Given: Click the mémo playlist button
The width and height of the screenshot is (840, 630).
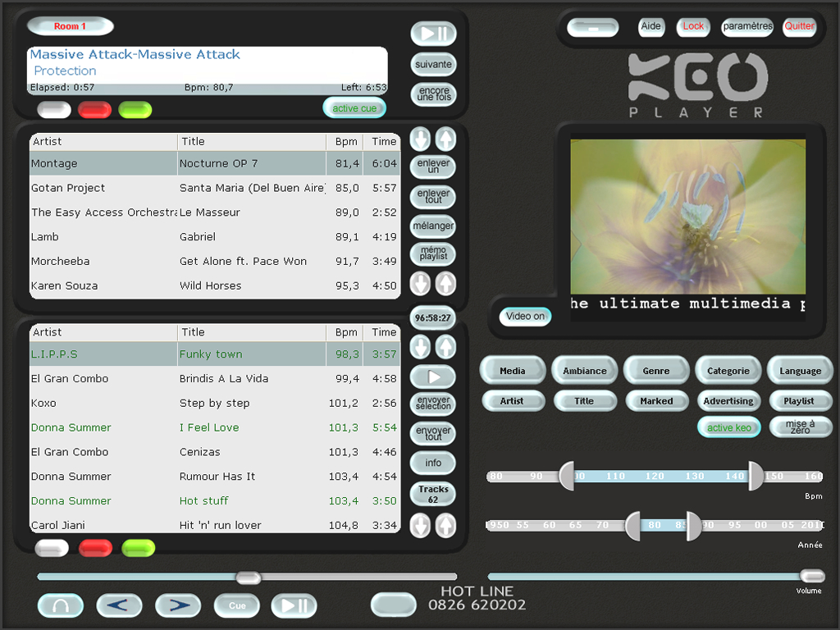Looking at the screenshot, I should (433, 254).
